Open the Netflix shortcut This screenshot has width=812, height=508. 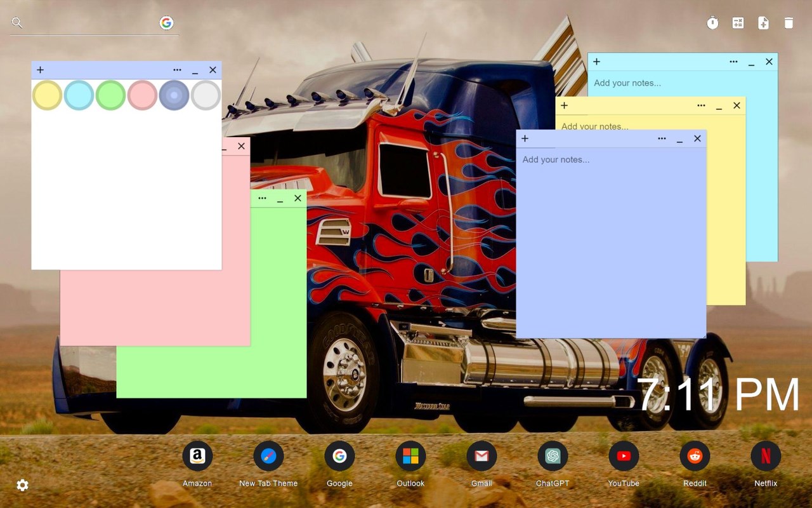tap(766, 456)
